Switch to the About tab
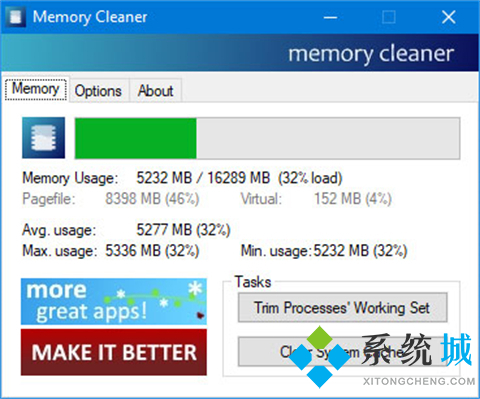Screen dimensions: 480x399 [156, 91]
